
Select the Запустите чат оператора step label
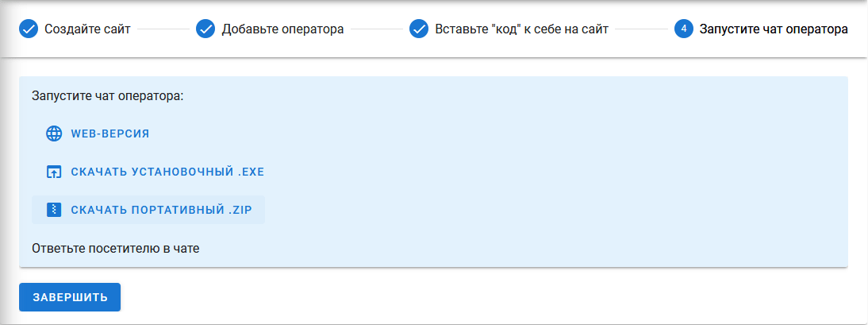tap(774, 29)
